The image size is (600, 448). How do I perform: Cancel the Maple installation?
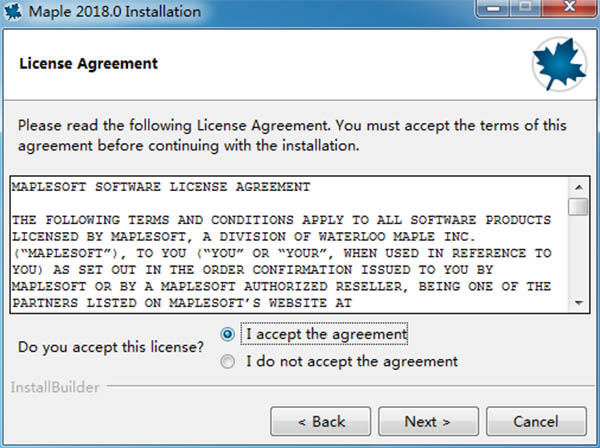coord(536,421)
